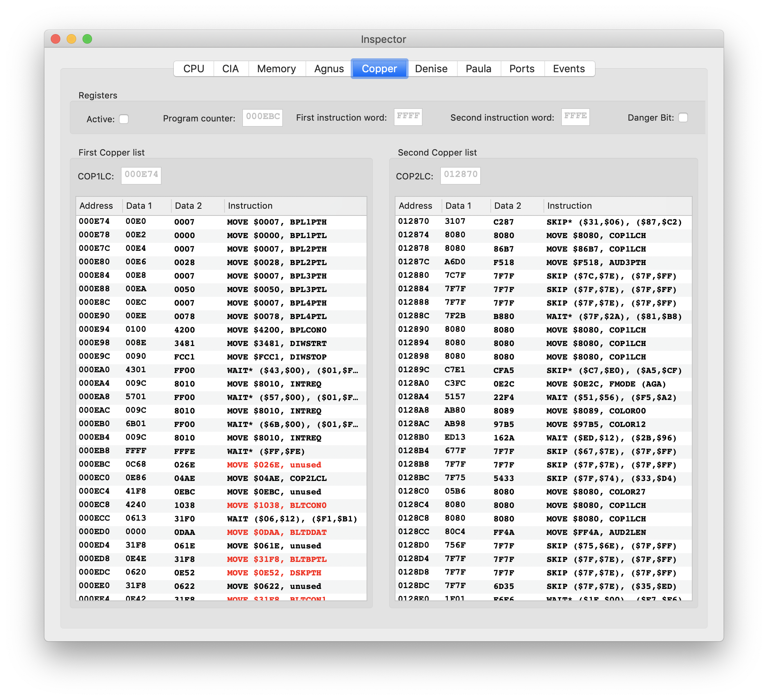The image size is (768, 700).
Task: Select row MOVE $0622, unused
Action: (221, 586)
